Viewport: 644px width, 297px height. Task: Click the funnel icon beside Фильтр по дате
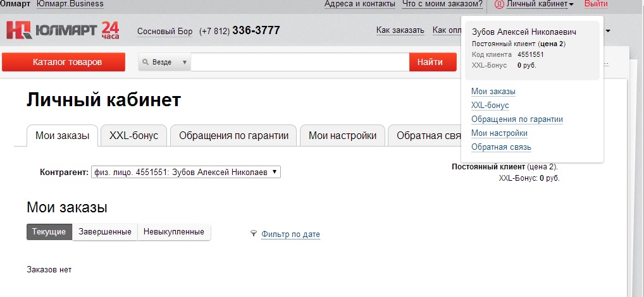(254, 234)
